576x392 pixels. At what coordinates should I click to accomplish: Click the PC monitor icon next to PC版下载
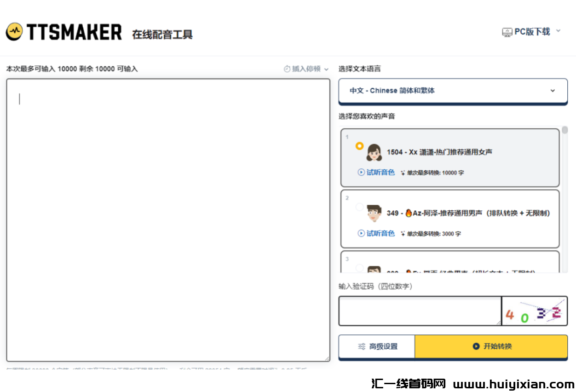506,32
